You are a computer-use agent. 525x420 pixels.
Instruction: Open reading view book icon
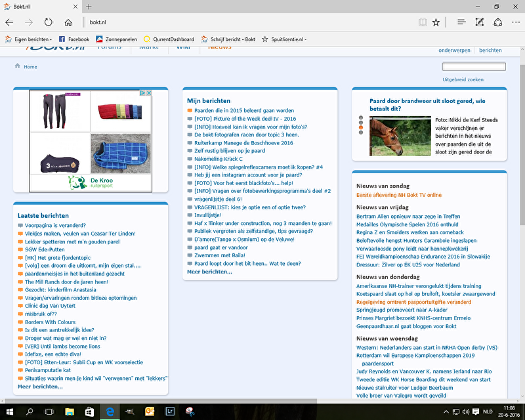423,22
